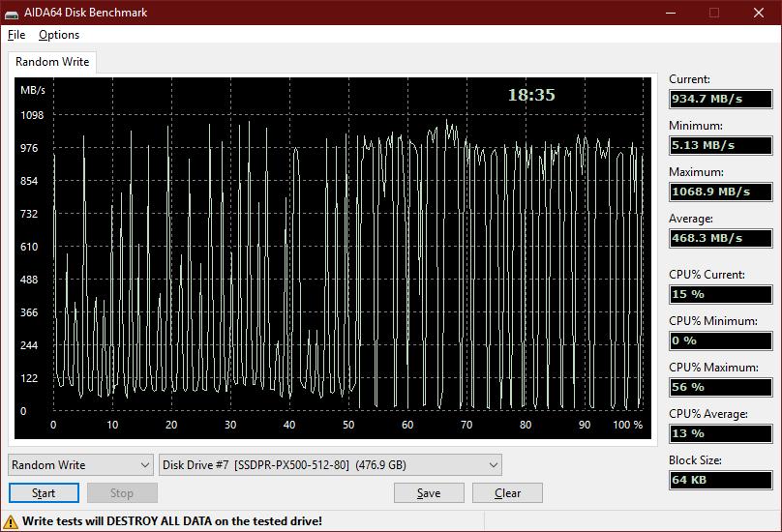Click the Block Size value 64 KB

[721, 480]
